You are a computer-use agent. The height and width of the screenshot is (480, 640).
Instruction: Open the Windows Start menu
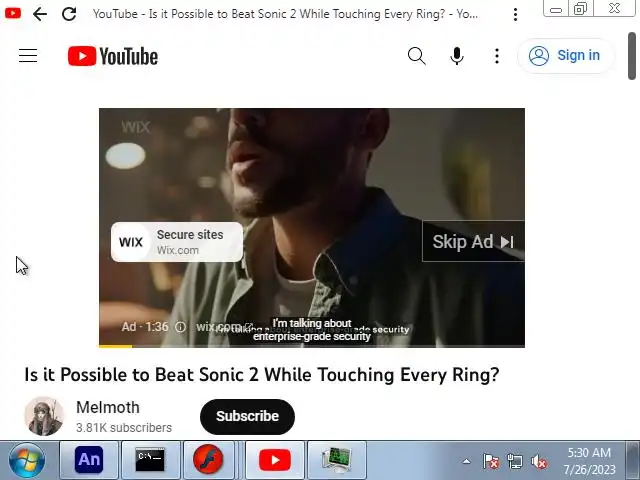(27, 460)
